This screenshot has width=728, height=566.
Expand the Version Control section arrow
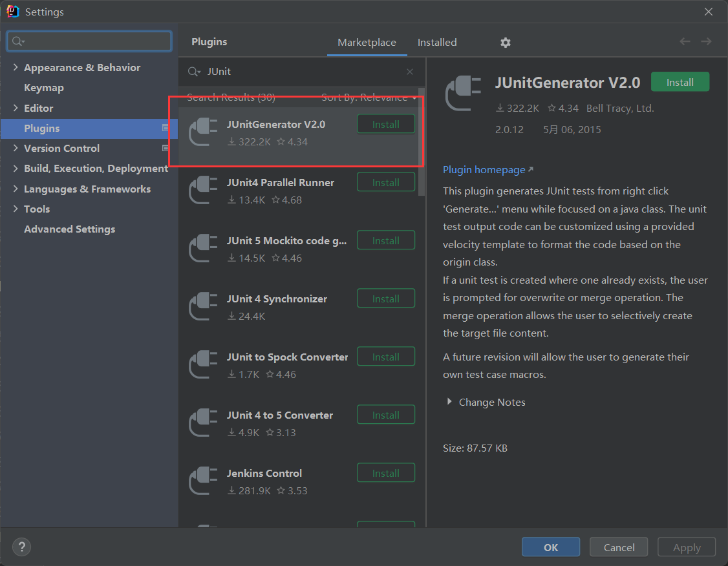(x=16, y=148)
